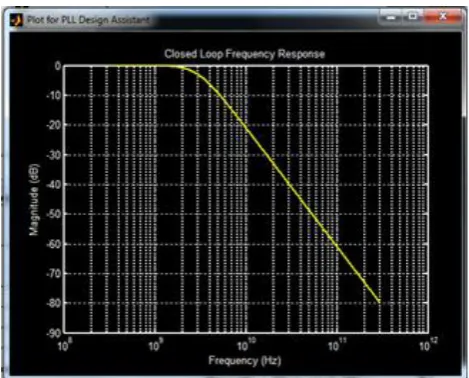Viewport: 469px width, 378px height.
Task: Click the 'Frequency (Hz)' x-axis label
Action: coord(245,361)
